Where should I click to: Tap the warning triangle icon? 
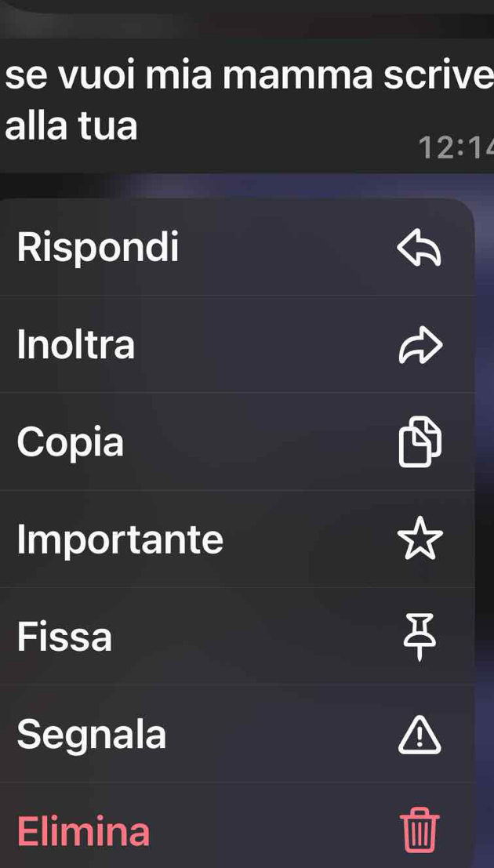[x=420, y=735]
